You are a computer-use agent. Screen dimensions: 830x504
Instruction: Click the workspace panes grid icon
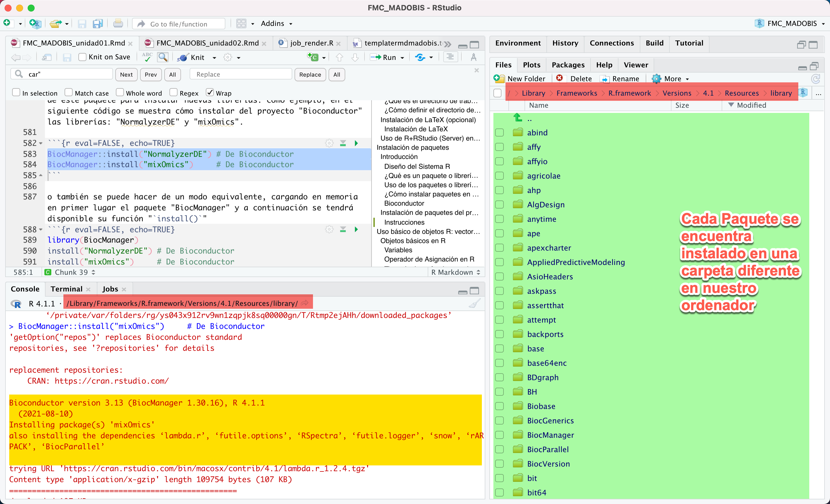241,24
